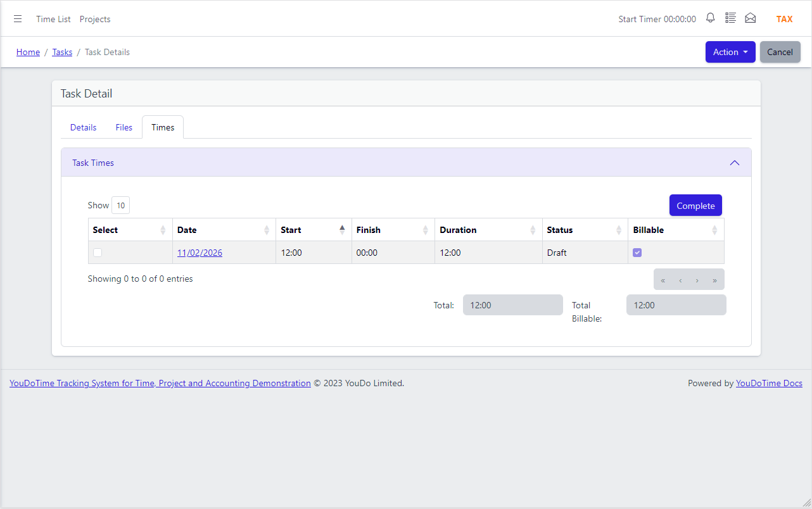Open the hamburger sidebar menu

[18, 19]
